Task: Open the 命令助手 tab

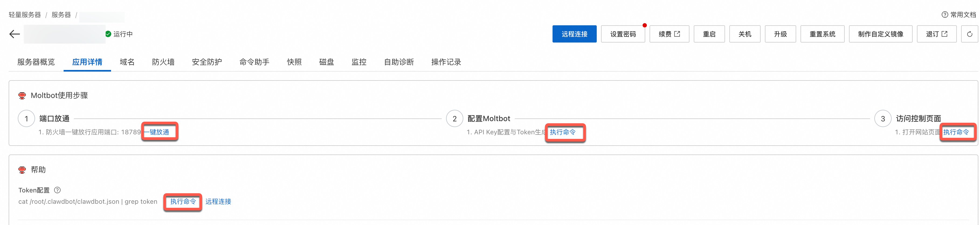Action: (254, 62)
